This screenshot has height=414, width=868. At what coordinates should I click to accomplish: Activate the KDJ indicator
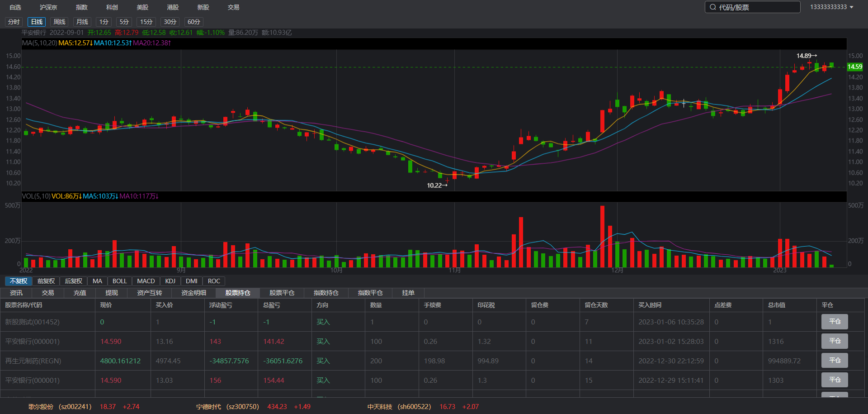click(170, 281)
